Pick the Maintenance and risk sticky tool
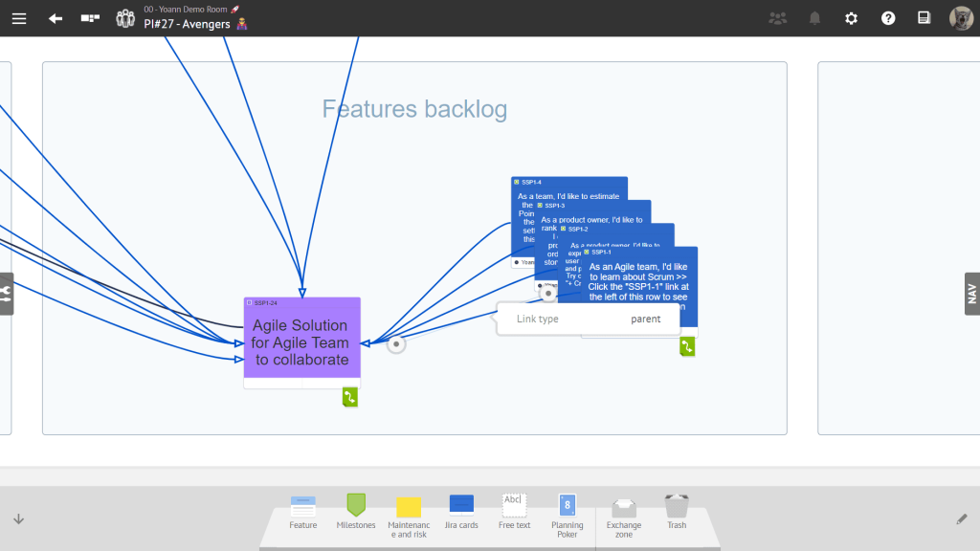980x551 pixels. tap(409, 508)
